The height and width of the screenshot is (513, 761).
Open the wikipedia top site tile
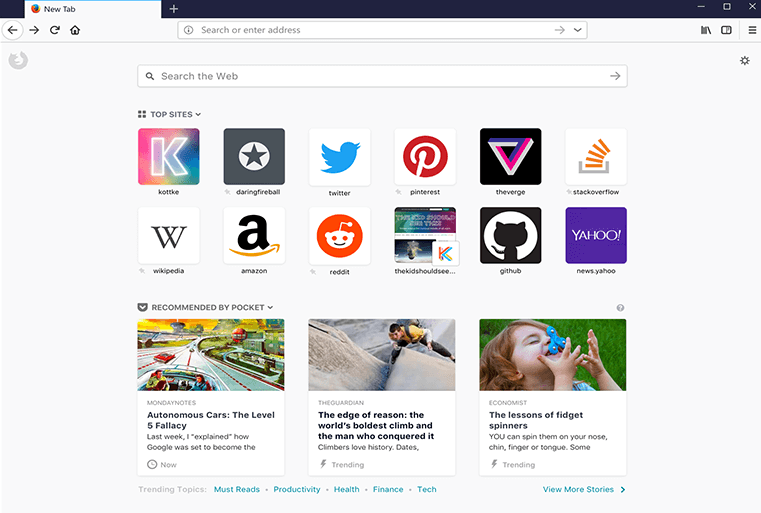click(168, 236)
